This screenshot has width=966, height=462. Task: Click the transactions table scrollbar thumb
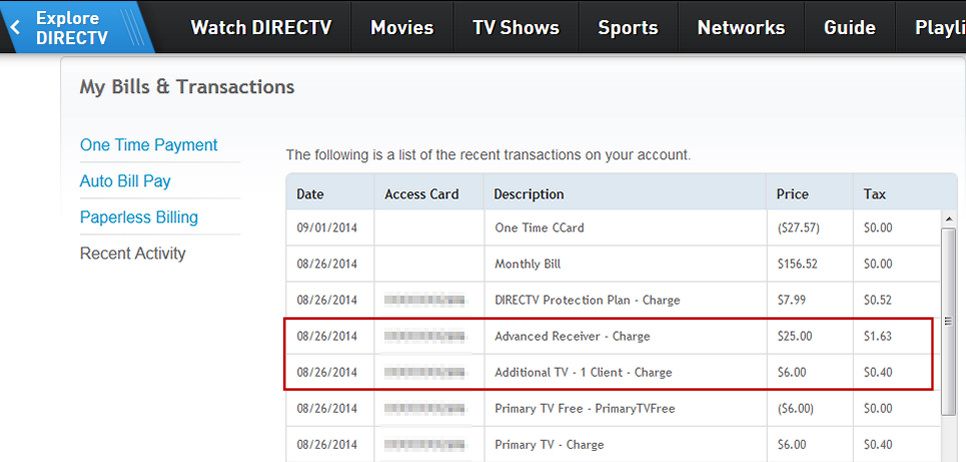[949, 320]
